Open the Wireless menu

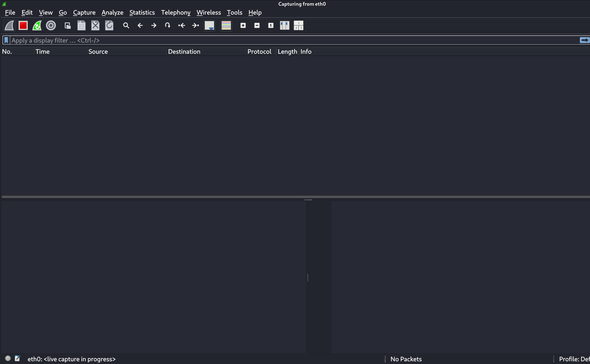tap(209, 13)
